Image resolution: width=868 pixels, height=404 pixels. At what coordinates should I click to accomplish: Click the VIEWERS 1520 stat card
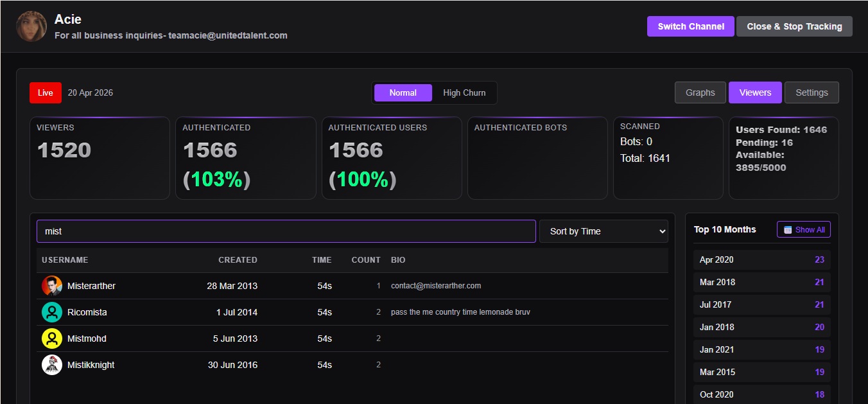100,158
